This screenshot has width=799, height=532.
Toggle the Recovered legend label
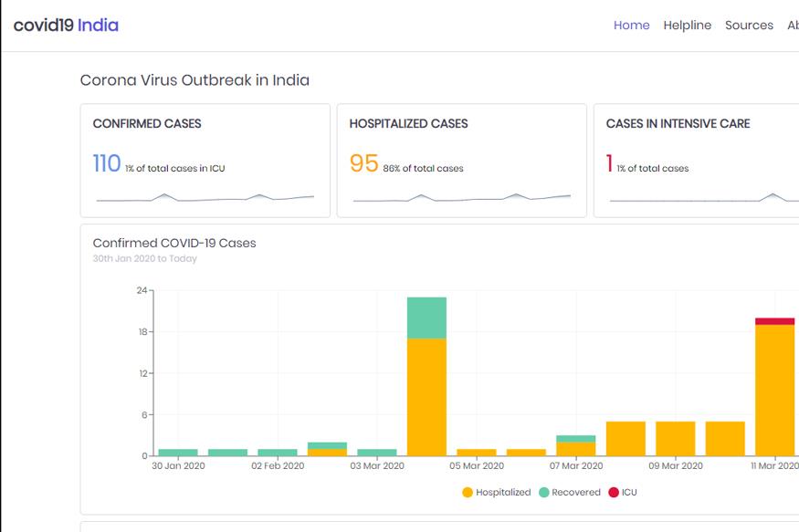576,492
